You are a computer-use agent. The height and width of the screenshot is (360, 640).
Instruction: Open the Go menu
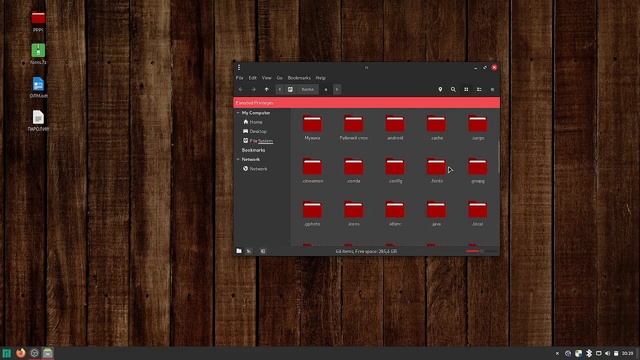(x=280, y=78)
